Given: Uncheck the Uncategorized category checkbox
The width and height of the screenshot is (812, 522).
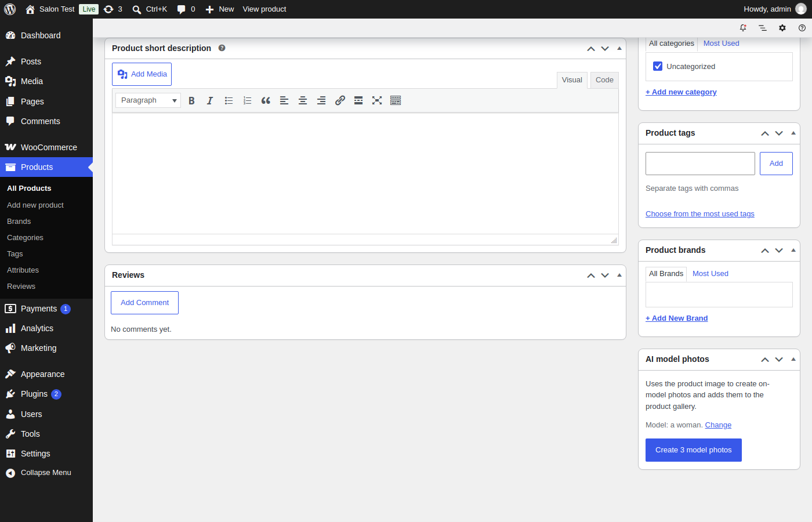Looking at the screenshot, I should point(658,66).
